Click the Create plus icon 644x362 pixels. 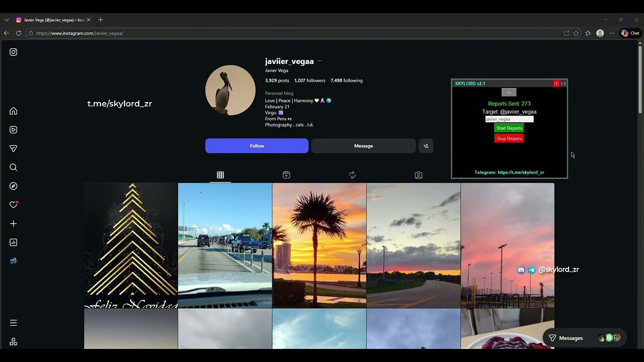[x=14, y=224]
